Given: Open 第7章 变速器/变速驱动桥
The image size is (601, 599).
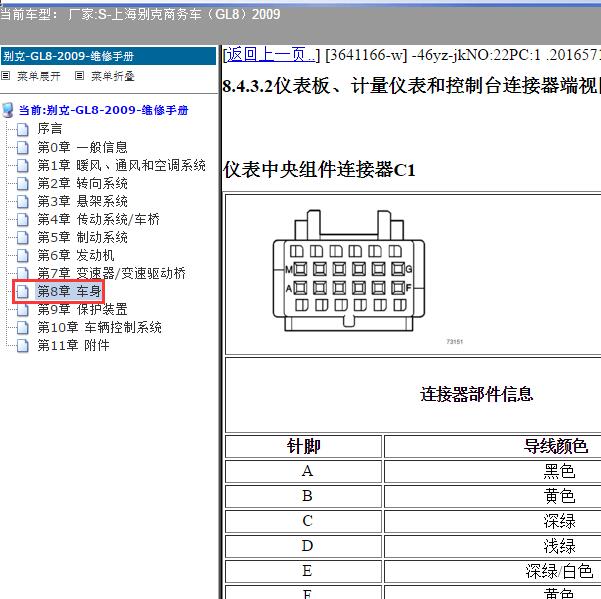Looking at the screenshot, I should (x=112, y=273).
